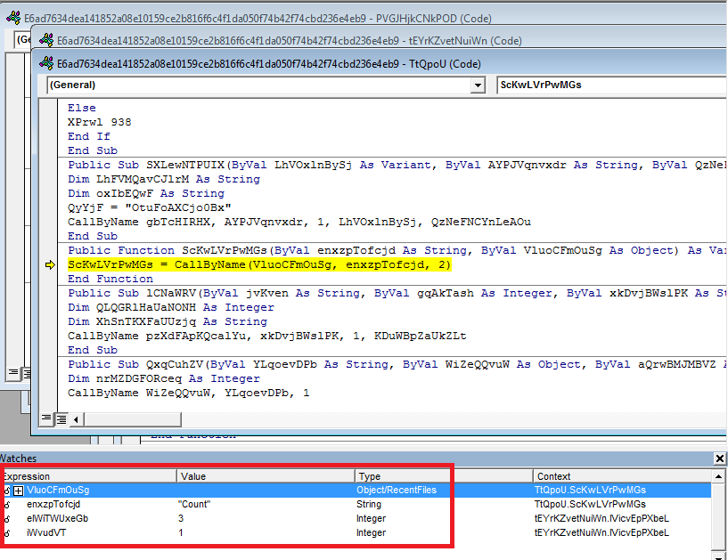Click the Value column header in Watches

point(266,476)
